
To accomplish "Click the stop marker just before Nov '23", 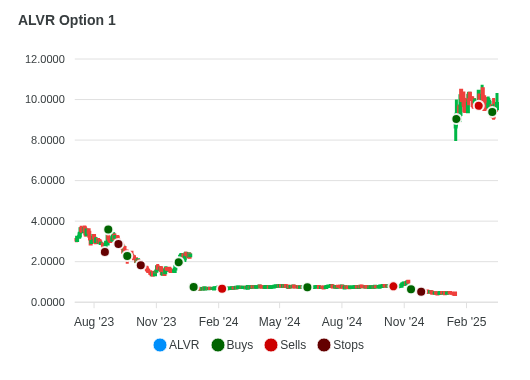I will (x=141, y=265).
